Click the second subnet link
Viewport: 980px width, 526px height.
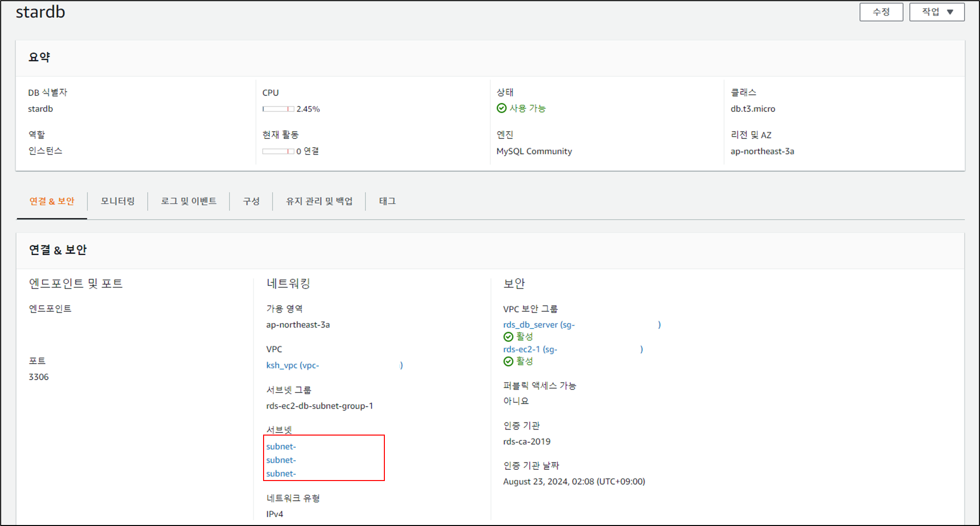[281, 460]
